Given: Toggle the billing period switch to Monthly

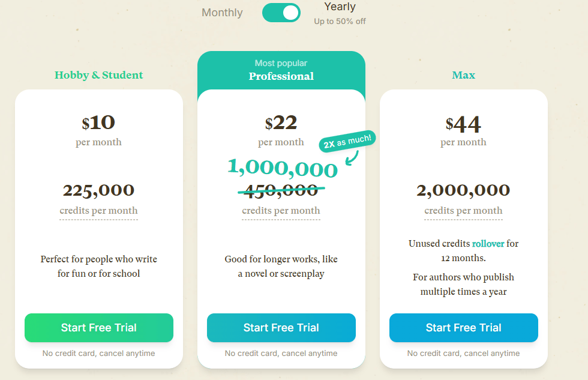Looking at the screenshot, I should coord(281,13).
